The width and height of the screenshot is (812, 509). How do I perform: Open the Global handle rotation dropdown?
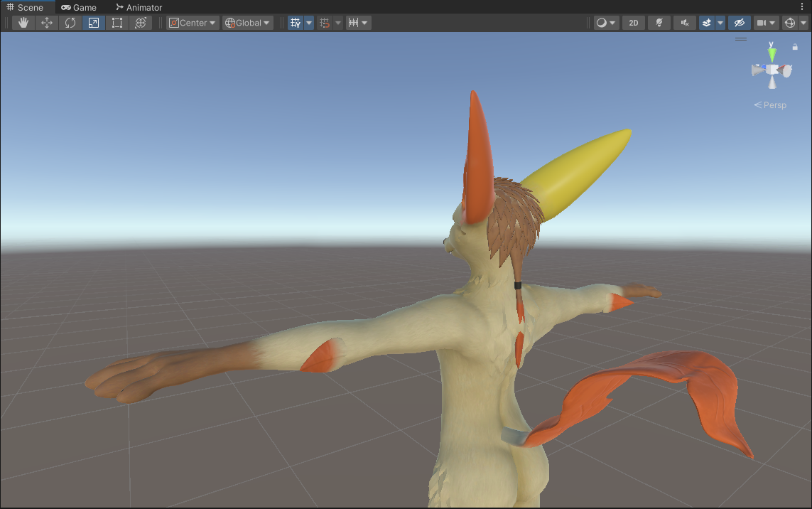(x=248, y=23)
